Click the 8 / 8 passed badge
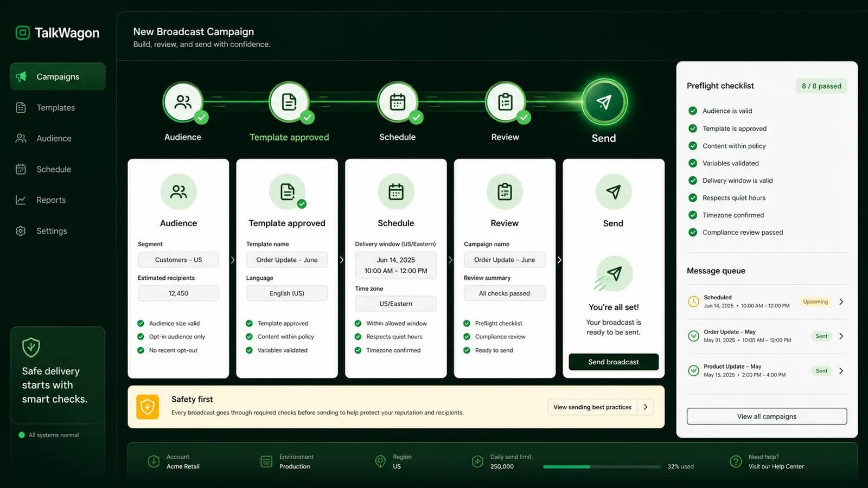Image resolution: width=868 pixels, height=488 pixels. click(x=821, y=86)
